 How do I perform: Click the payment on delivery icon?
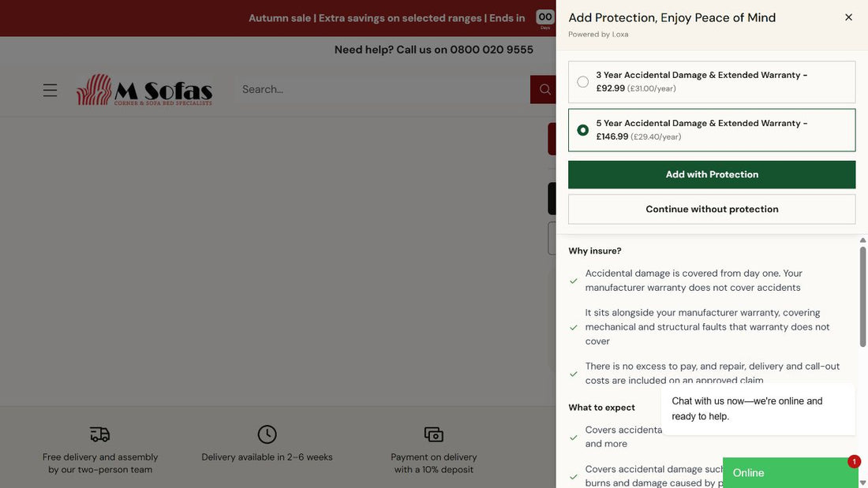[x=433, y=434]
